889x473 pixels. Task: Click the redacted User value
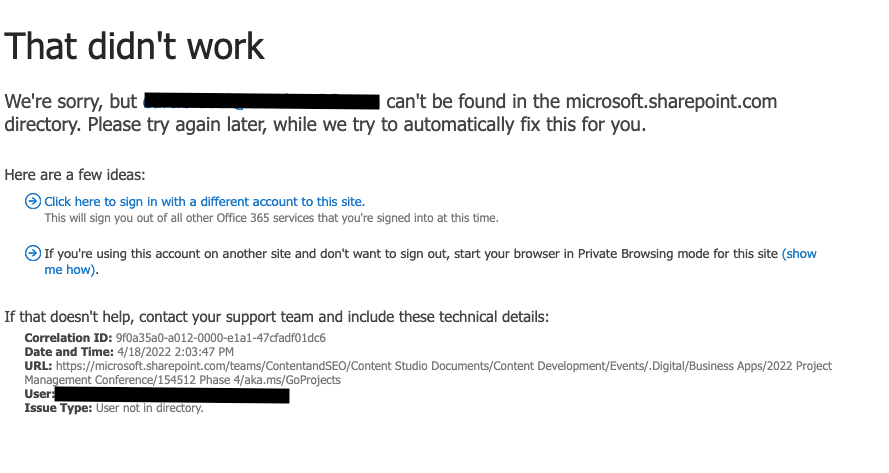[172, 395]
